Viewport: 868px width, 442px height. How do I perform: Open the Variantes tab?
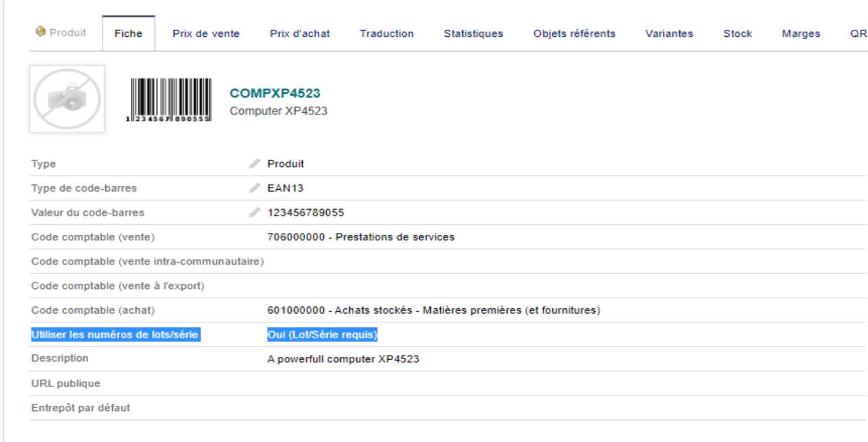click(x=669, y=34)
